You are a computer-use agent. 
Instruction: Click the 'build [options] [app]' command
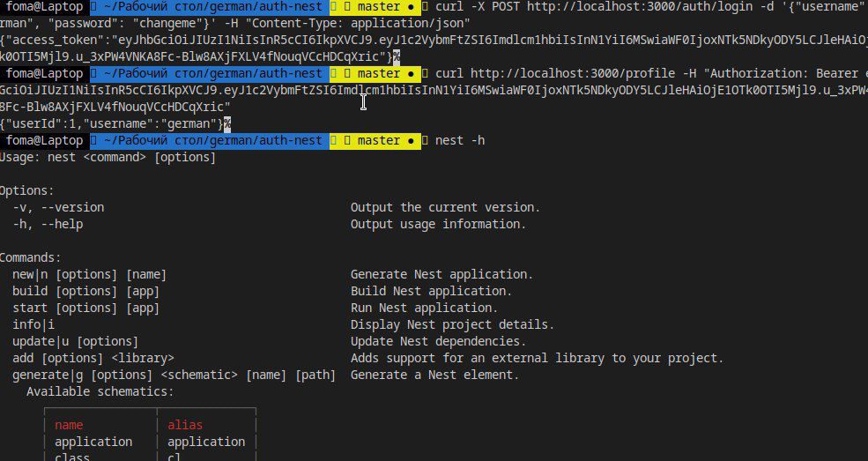(85, 291)
